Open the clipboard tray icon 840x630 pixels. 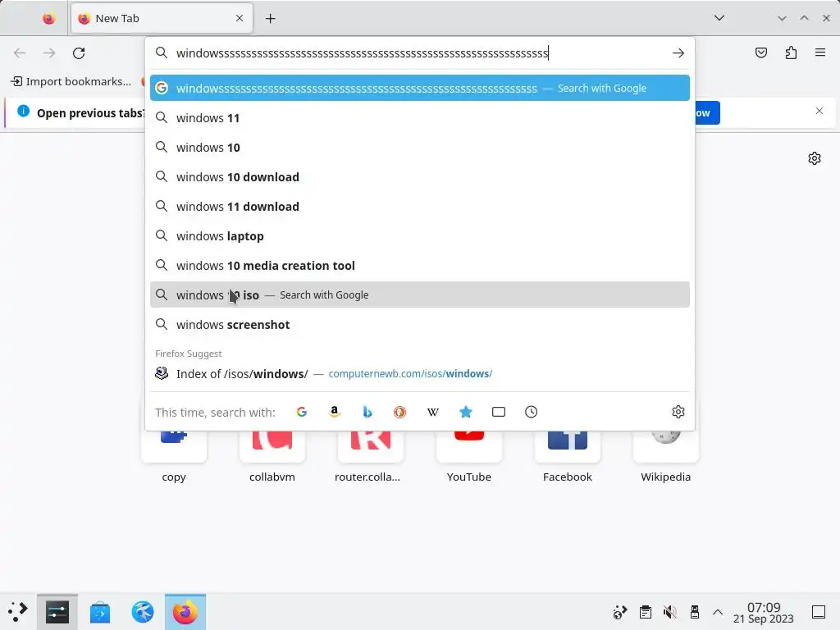(646, 612)
